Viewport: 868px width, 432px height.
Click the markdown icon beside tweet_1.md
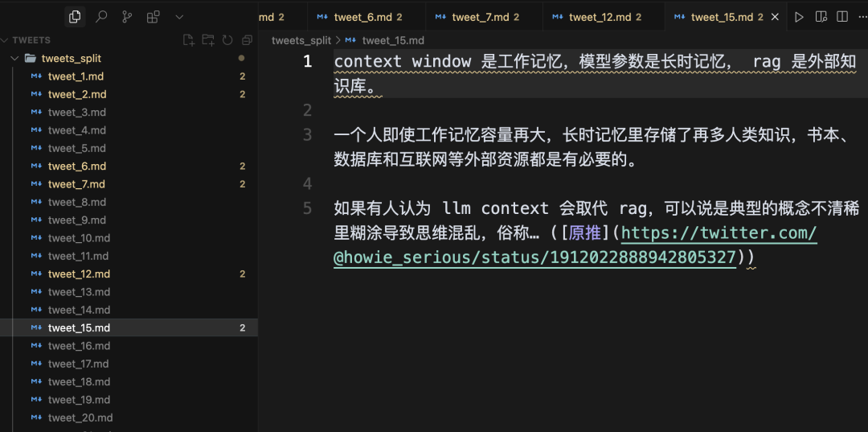pos(36,76)
